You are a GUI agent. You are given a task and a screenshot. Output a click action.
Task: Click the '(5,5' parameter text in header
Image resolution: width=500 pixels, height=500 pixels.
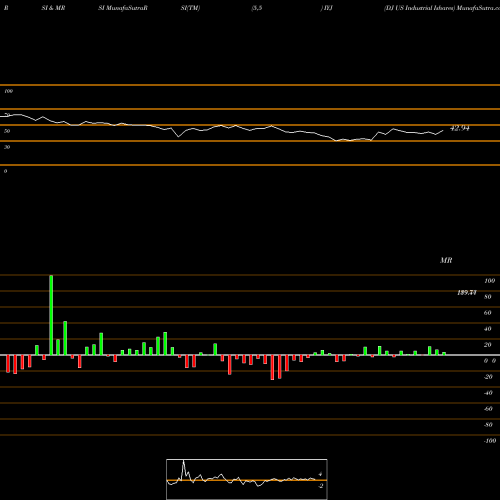257,8
